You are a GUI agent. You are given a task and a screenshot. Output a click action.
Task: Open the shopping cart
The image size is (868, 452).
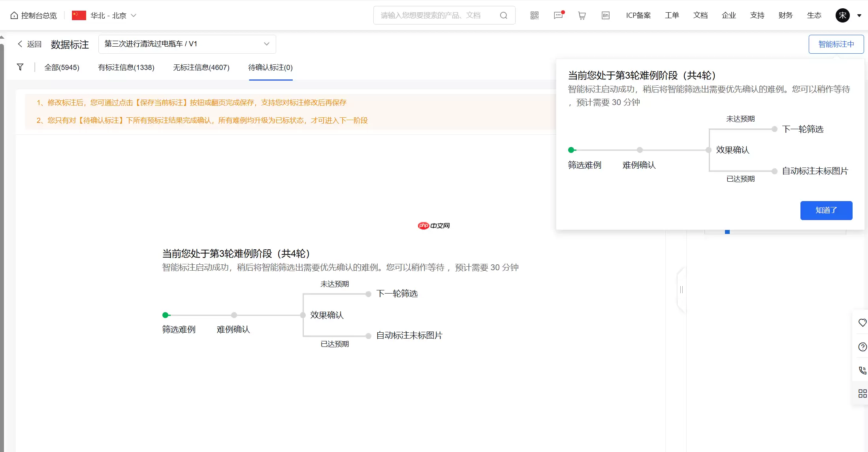(582, 15)
